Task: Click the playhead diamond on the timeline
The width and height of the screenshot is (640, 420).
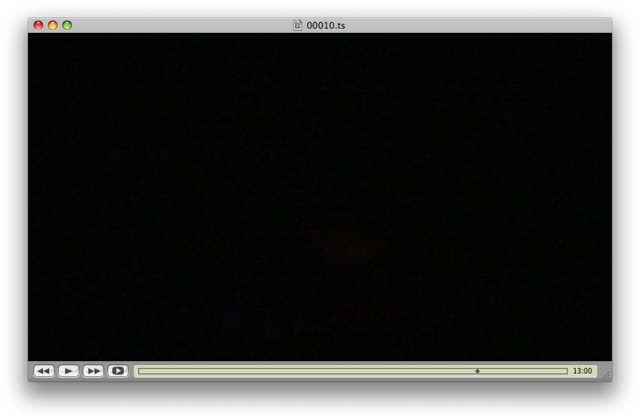Action: pos(477,371)
